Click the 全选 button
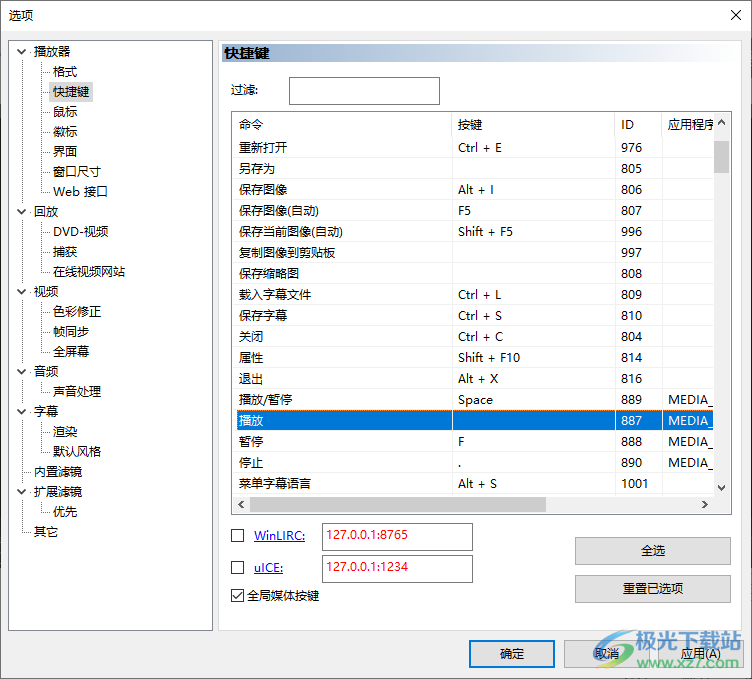This screenshot has height=679, width=752. coord(652,551)
